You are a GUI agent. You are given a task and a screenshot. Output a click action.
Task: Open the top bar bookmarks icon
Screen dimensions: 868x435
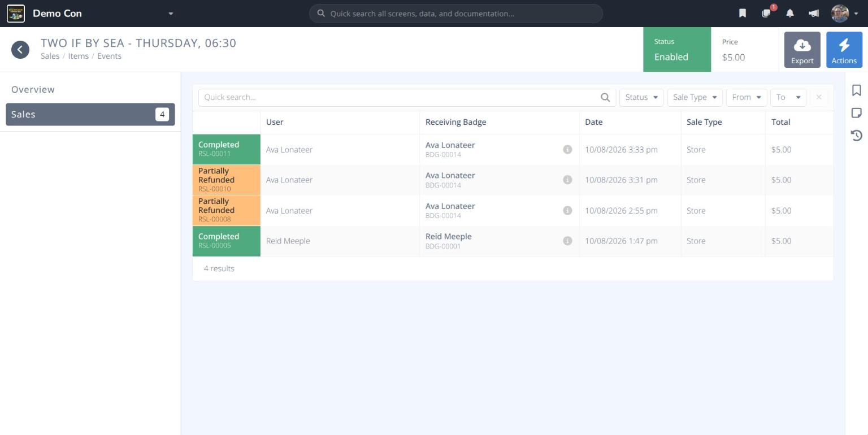point(743,14)
